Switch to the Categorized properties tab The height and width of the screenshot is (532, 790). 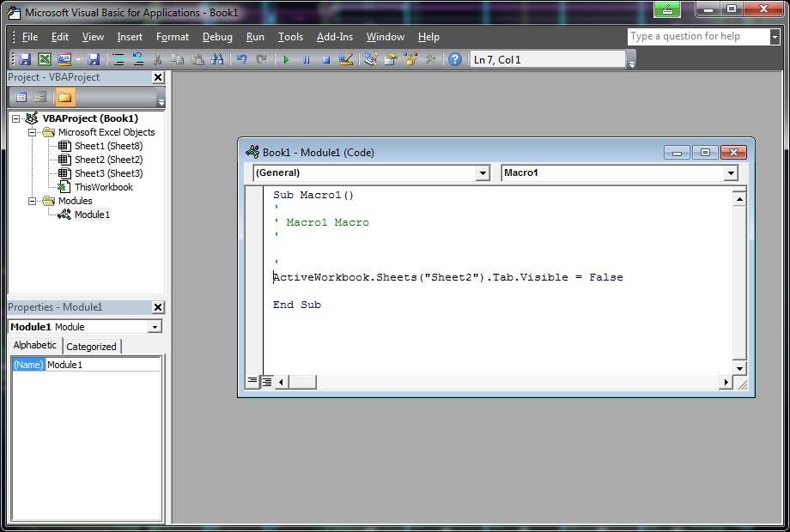[91, 347]
